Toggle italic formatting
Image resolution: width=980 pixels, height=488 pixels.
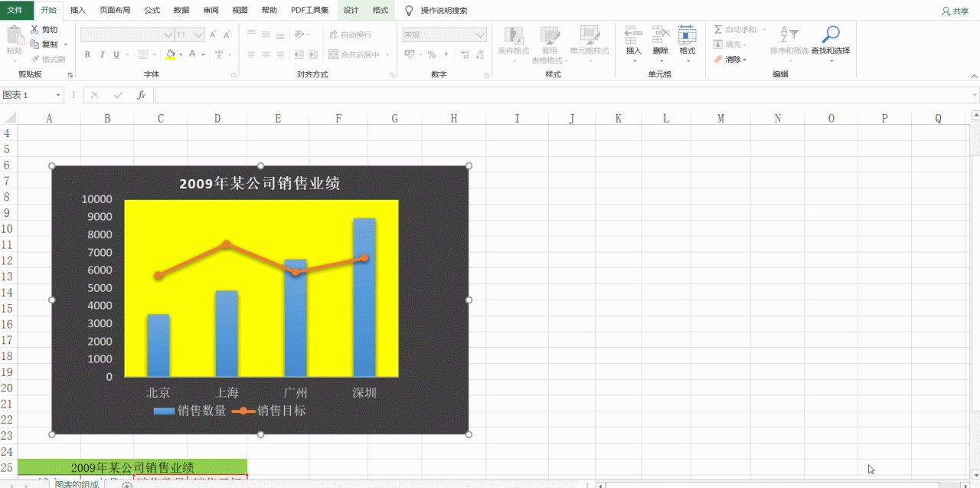102,54
